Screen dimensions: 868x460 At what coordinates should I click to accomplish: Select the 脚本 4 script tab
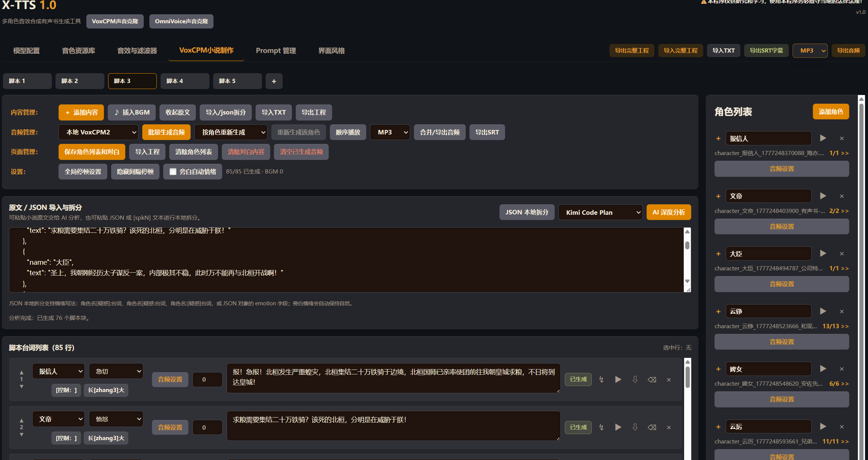[185, 81]
